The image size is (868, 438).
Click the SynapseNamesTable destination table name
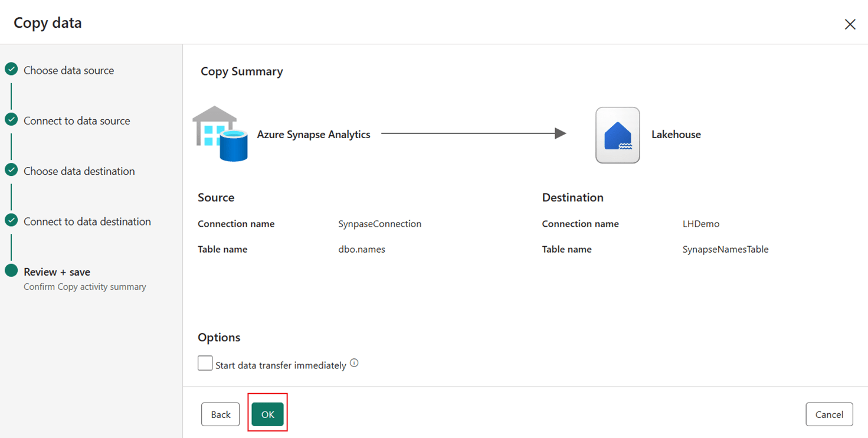tap(725, 249)
